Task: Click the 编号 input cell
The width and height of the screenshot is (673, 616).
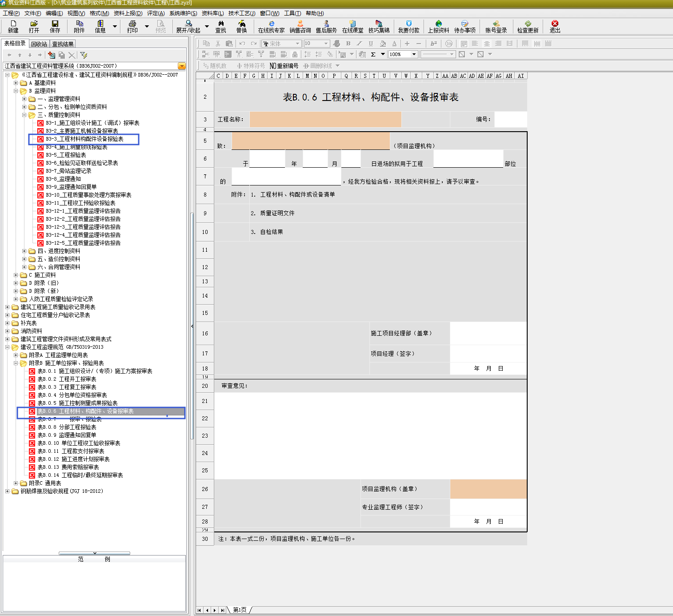Action: [x=510, y=119]
